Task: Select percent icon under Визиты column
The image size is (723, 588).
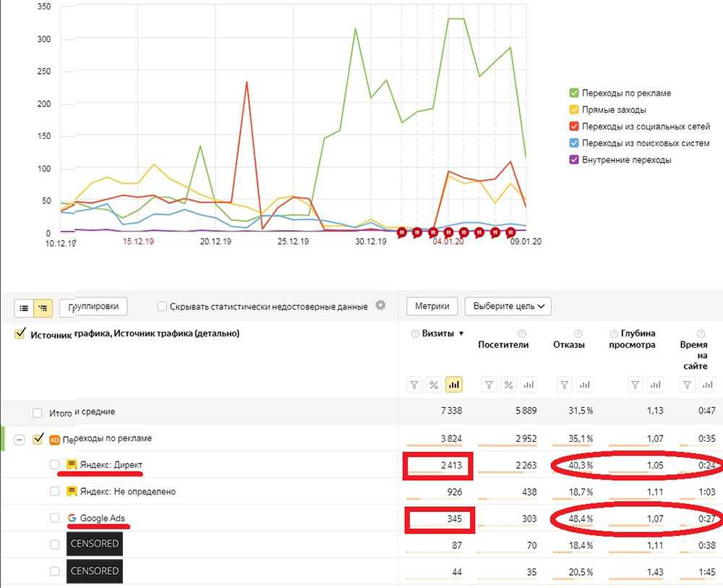Action: [x=434, y=385]
